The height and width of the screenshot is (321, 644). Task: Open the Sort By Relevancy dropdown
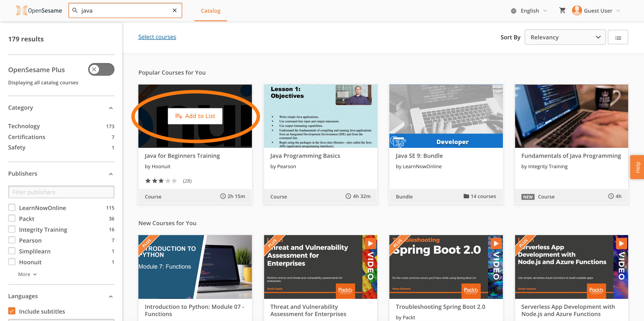[x=565, y=37]
